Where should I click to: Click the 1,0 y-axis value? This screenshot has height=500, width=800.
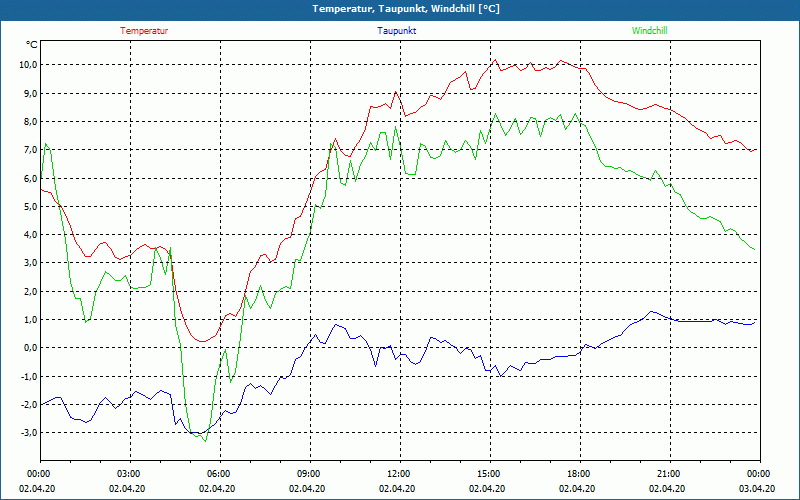30,319
